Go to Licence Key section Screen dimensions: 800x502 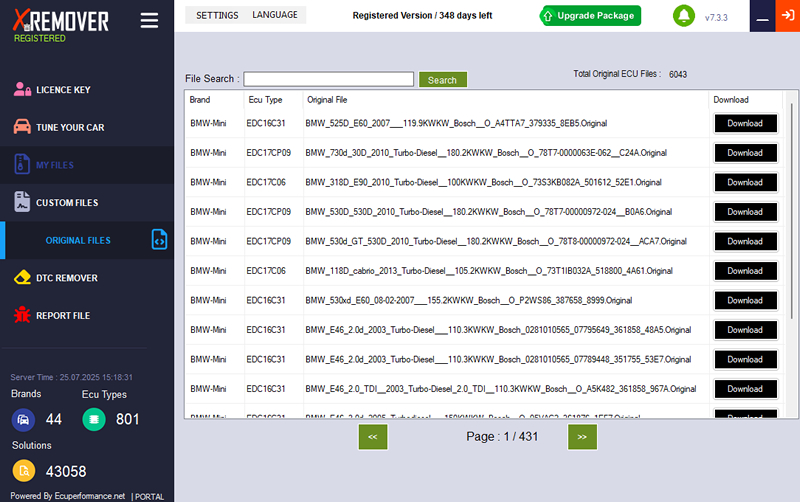[63, 90]
